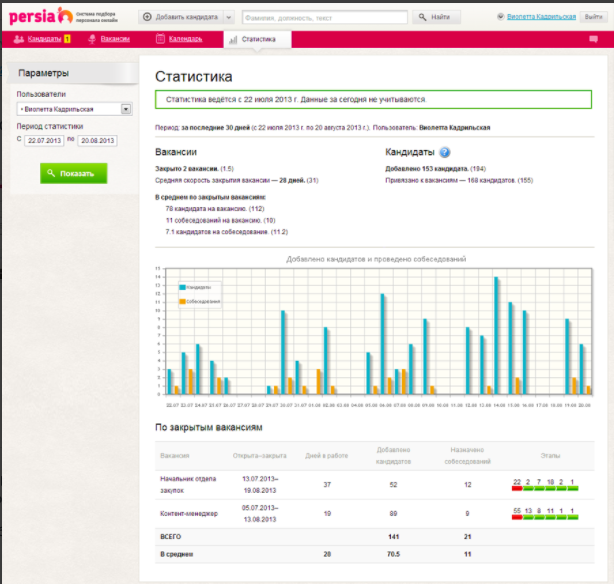Click the blue Кандидаты legend swatch

(x=183, y=287)
